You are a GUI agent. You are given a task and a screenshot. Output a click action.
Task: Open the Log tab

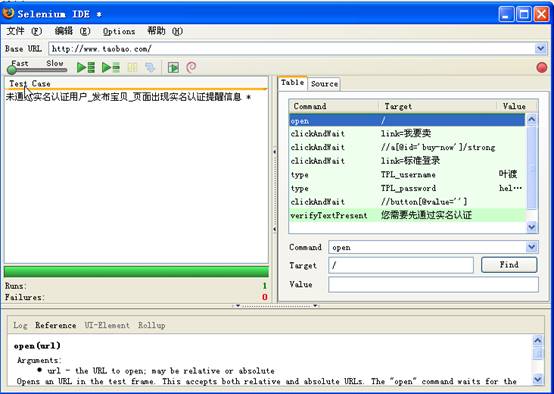pyautogui.click(x=20, y=325)
